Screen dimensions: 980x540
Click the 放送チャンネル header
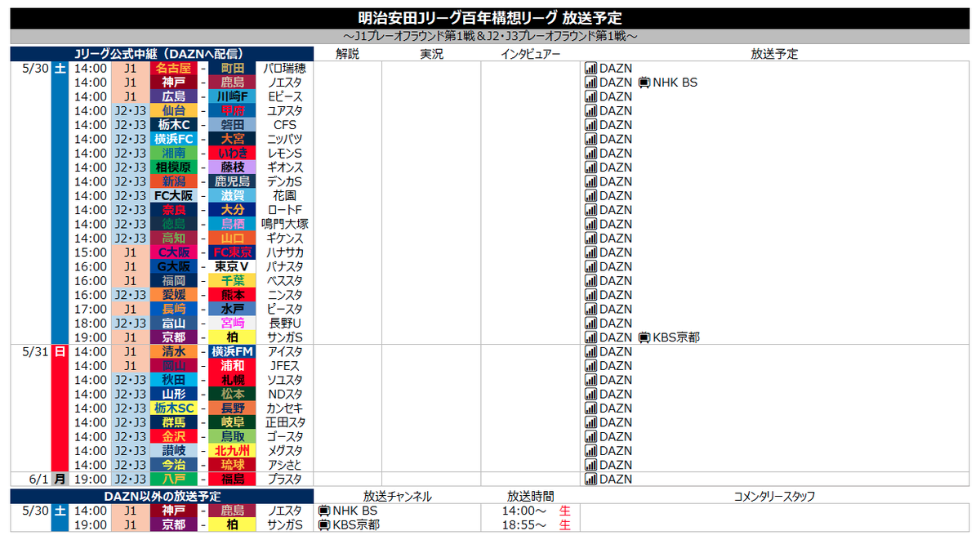pos(398,496)
